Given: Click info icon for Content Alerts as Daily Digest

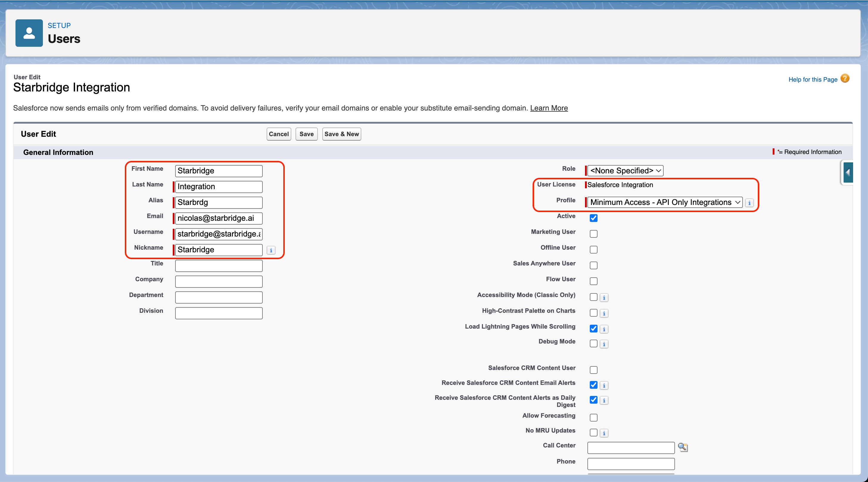Looking at the screenshot, I should click(604, 400).
